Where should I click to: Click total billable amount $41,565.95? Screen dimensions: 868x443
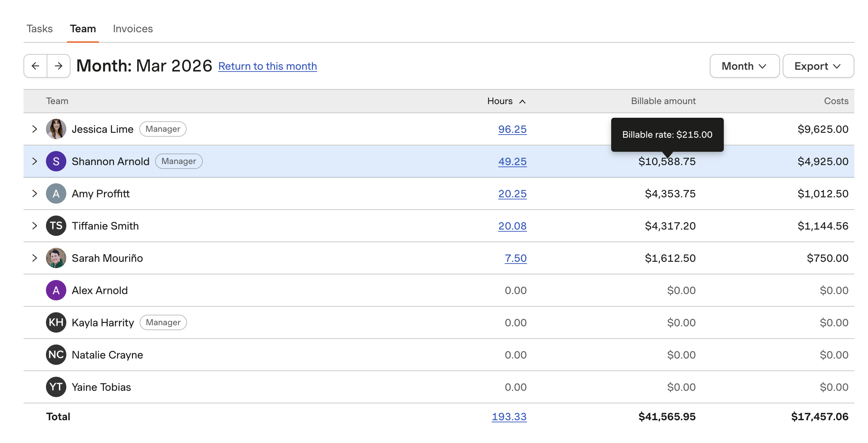(x=667, y=417)
